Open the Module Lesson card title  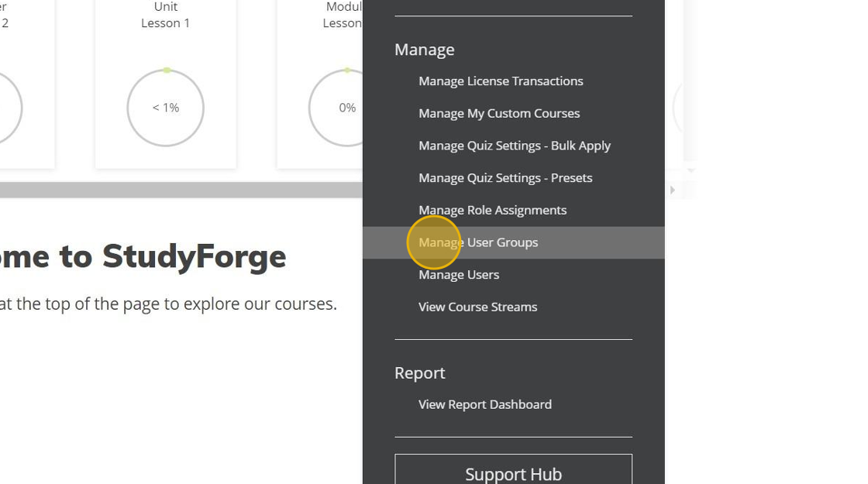[x=343, y=15]
